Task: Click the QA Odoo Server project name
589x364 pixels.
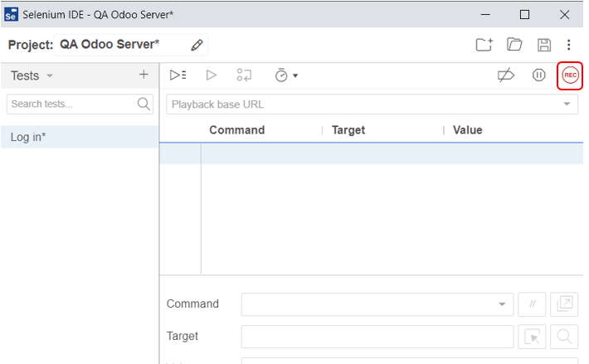Action: pos(110,44)
